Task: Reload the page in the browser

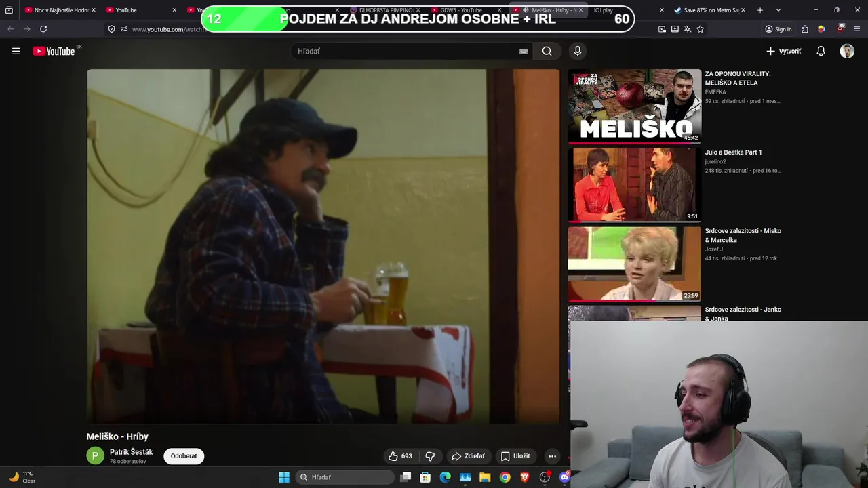Action: coord(43,29)
